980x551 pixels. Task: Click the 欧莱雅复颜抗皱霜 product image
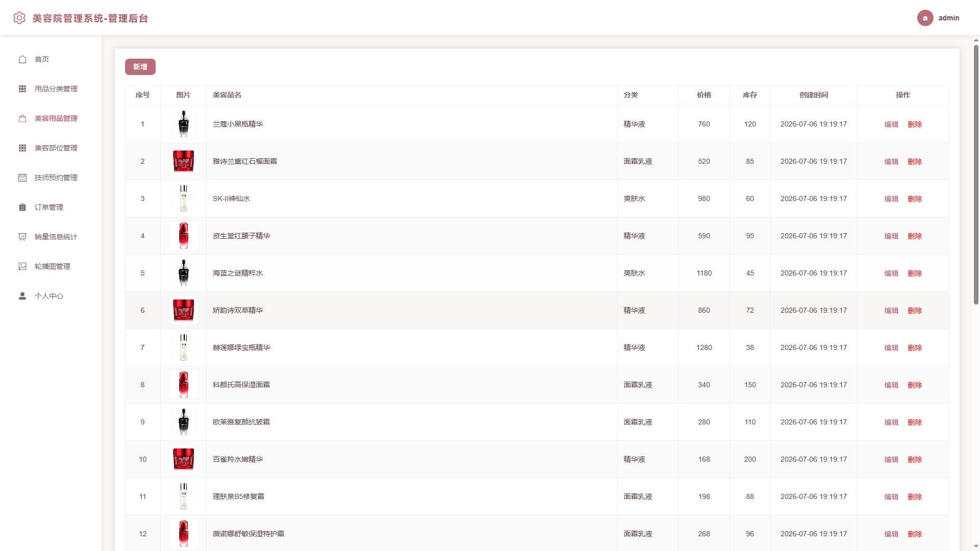[x=184, y=422]
